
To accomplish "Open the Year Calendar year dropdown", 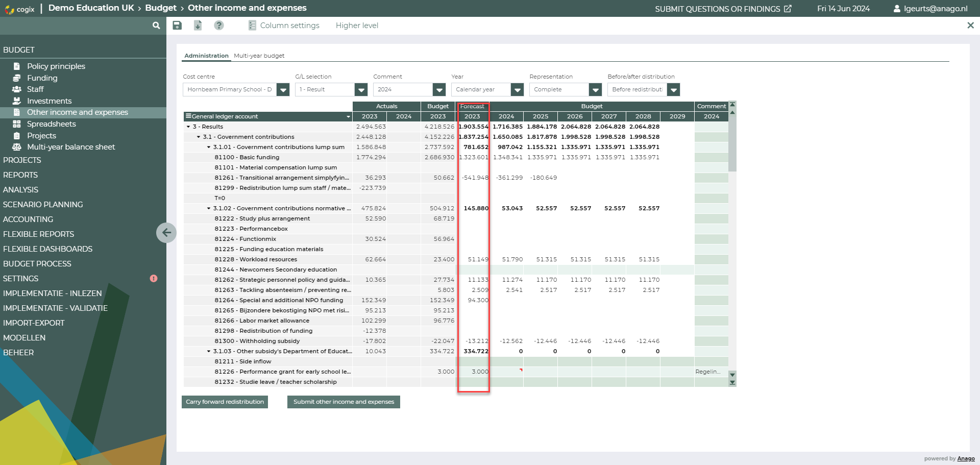I will (x=518, y=90).
